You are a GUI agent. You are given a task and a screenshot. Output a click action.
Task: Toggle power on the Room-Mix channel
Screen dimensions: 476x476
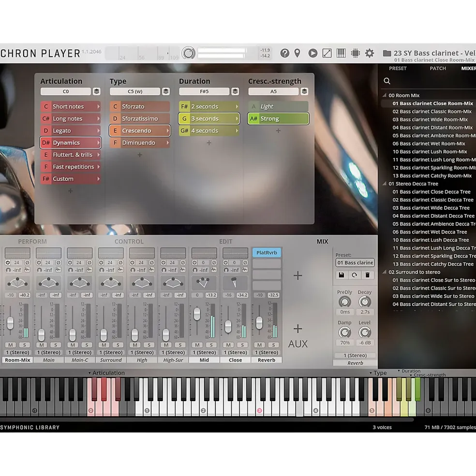tap(8, 262)
